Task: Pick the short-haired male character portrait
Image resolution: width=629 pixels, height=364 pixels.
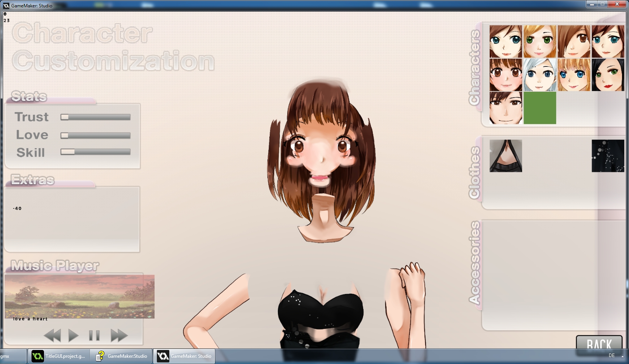Action: 506,108
